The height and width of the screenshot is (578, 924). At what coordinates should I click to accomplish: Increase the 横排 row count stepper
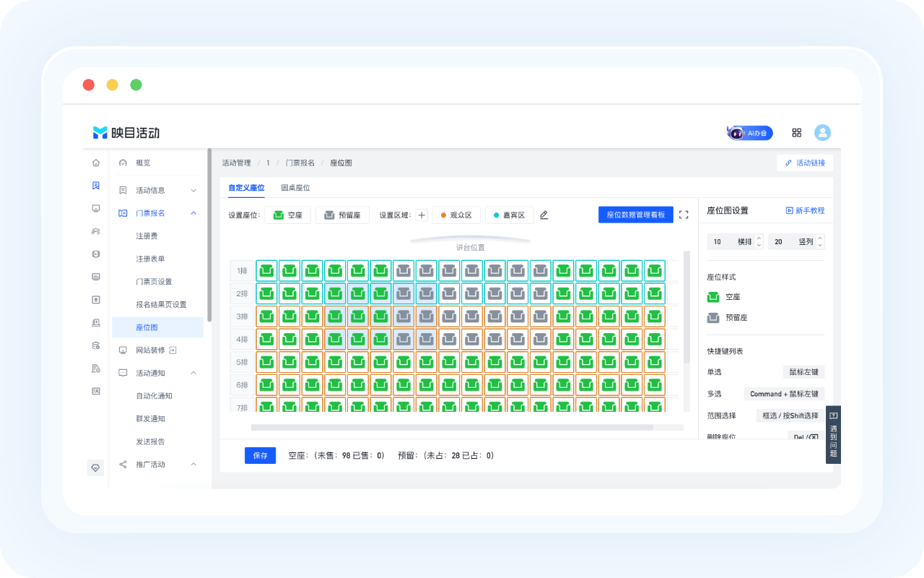[759, 238]
